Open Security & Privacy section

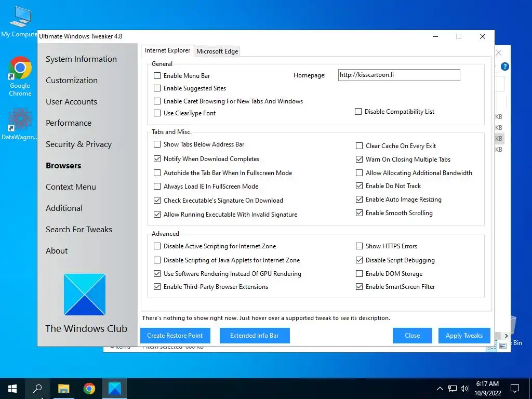79,144
